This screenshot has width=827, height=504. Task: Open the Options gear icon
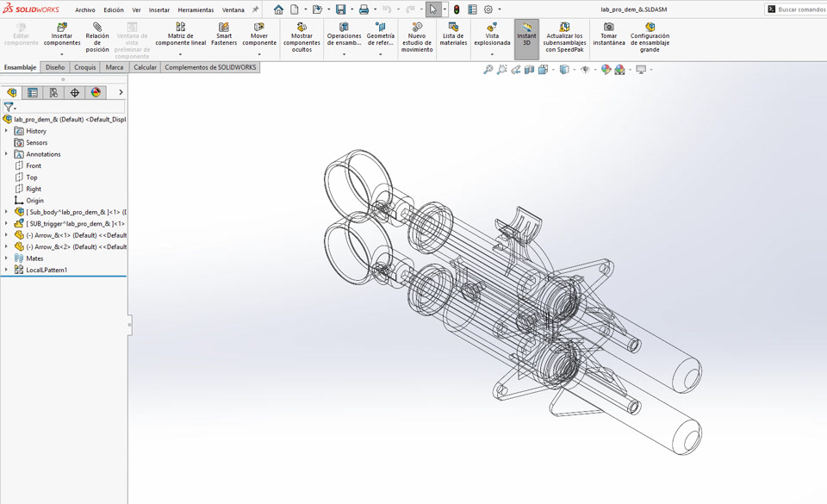click(488, 9)
